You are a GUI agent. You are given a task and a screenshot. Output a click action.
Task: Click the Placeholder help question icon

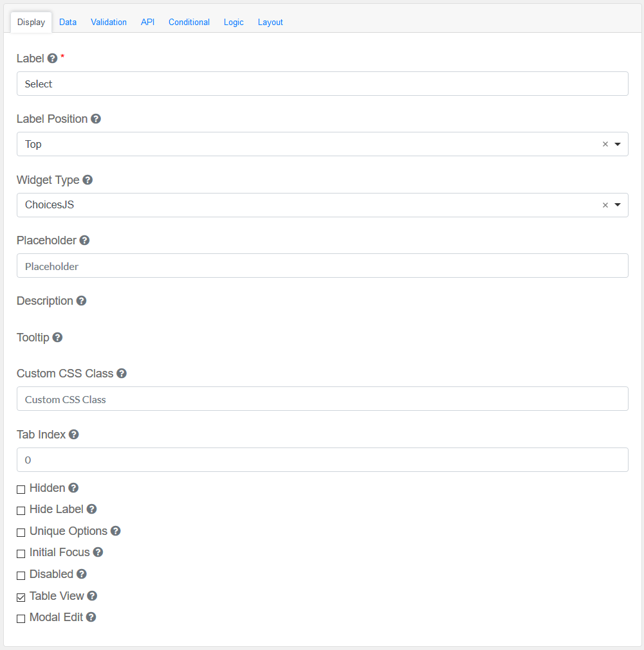[x=84, y=240]
